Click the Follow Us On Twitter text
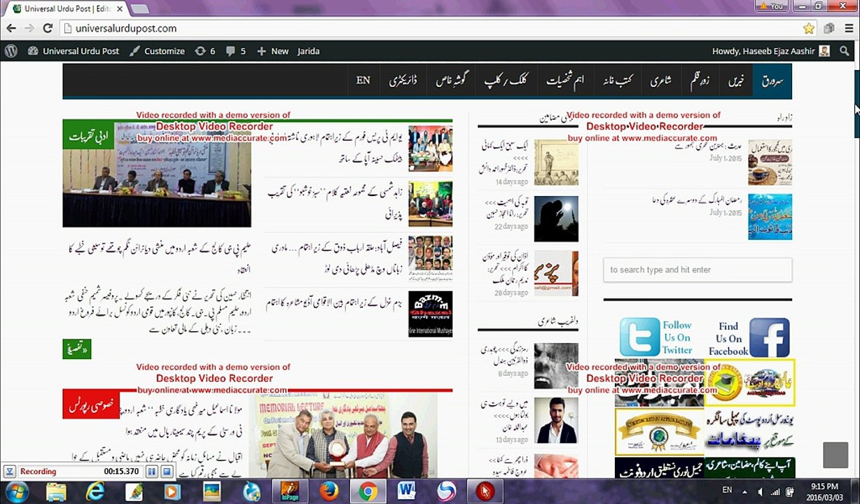The width and height of the screenshot is (860, 504). pos(677,337)
